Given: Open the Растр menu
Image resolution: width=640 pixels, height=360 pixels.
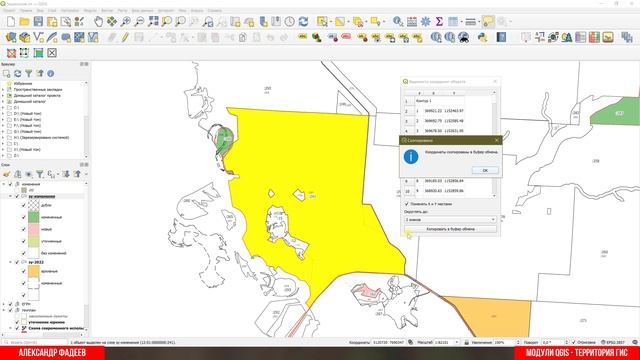Looking at the screenshot, I should (122, 10).
